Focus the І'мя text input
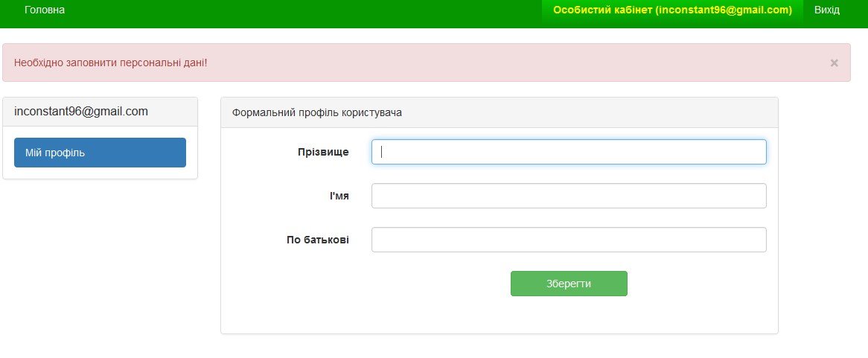 pos(569,196)
